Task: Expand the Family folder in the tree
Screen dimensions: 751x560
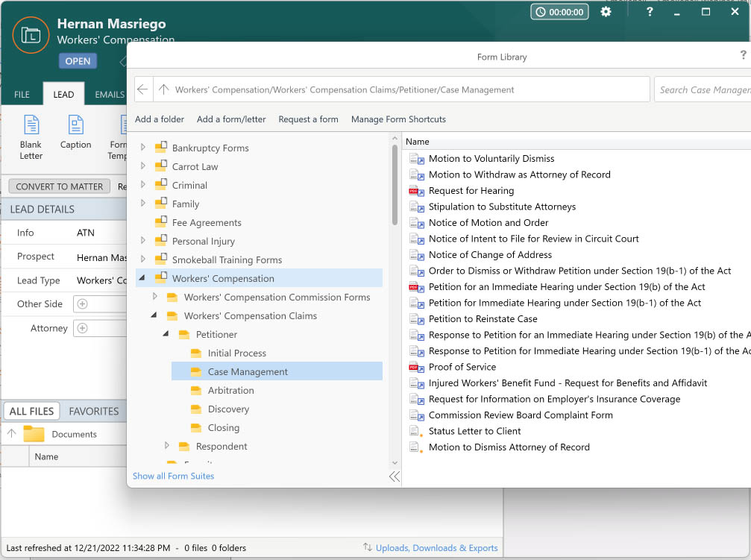Action: point(142,204)
